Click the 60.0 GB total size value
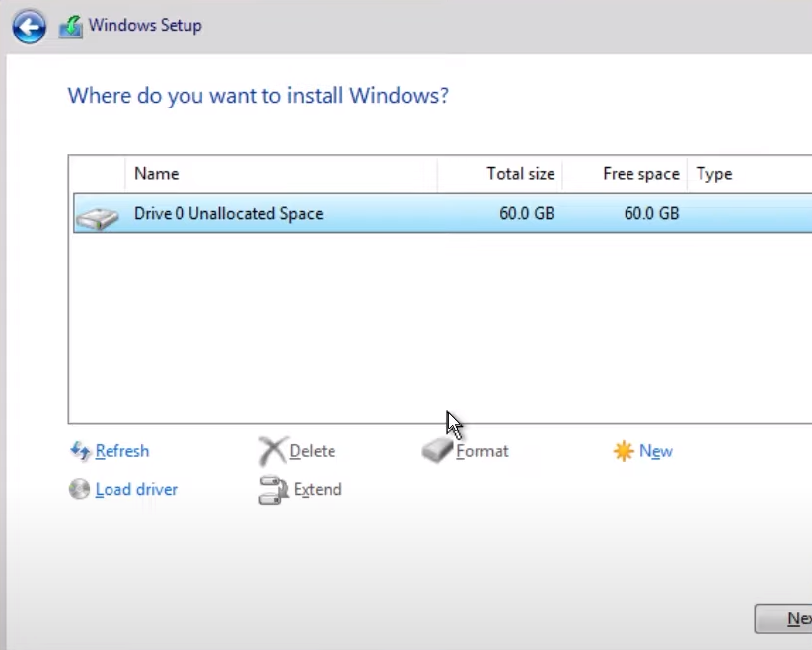 527,213
